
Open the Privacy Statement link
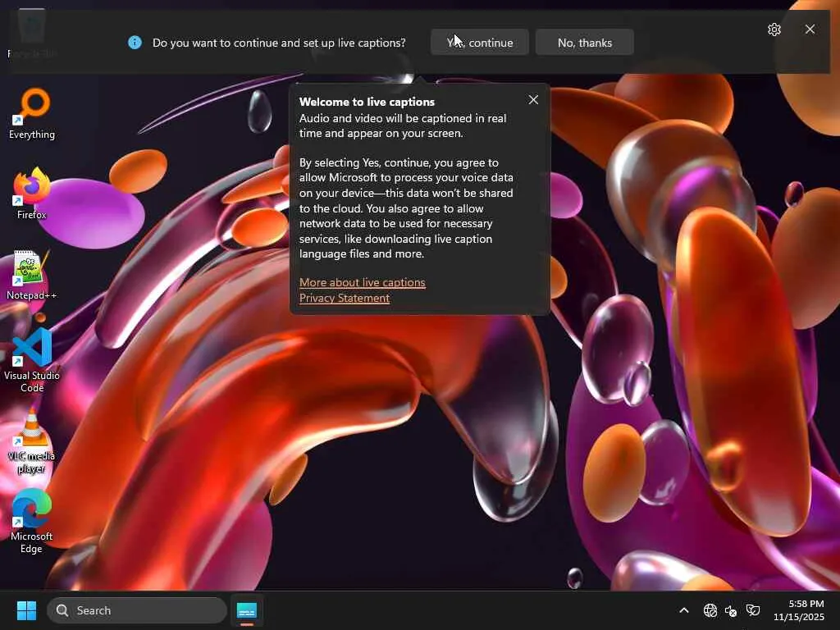pos(344,298)
